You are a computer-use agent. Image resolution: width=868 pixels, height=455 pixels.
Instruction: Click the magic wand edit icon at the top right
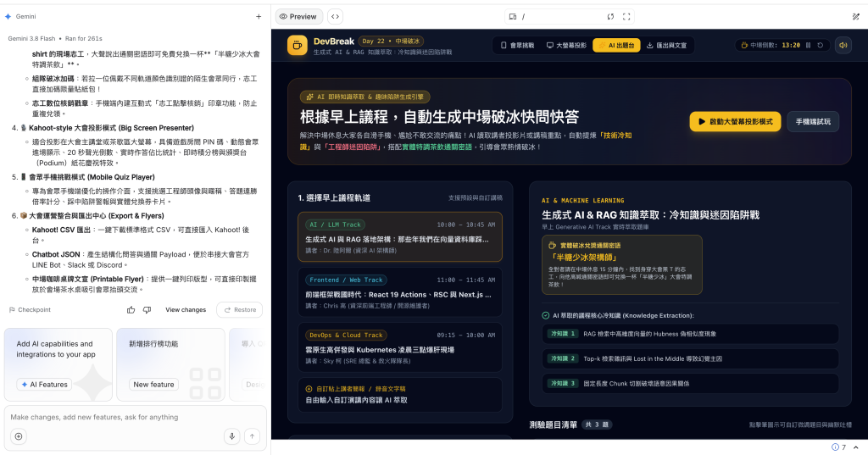pyautogui.click(x=856, y=17)
